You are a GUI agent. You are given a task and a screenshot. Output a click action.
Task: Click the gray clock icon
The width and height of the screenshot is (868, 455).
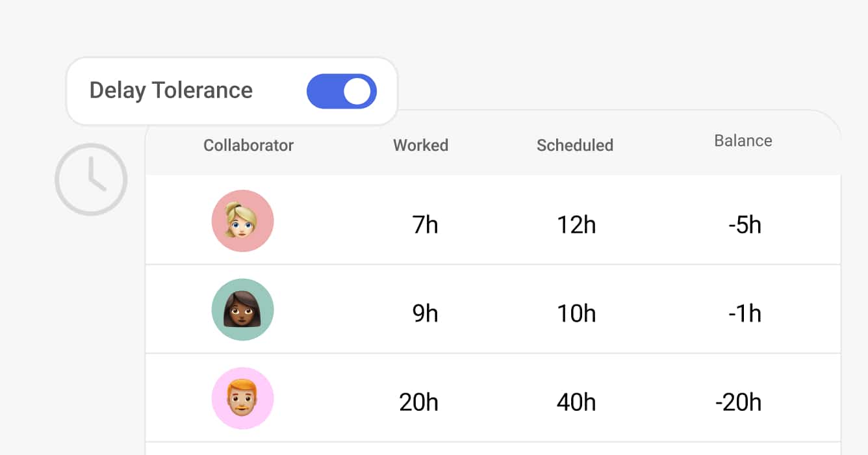point(91,179)
